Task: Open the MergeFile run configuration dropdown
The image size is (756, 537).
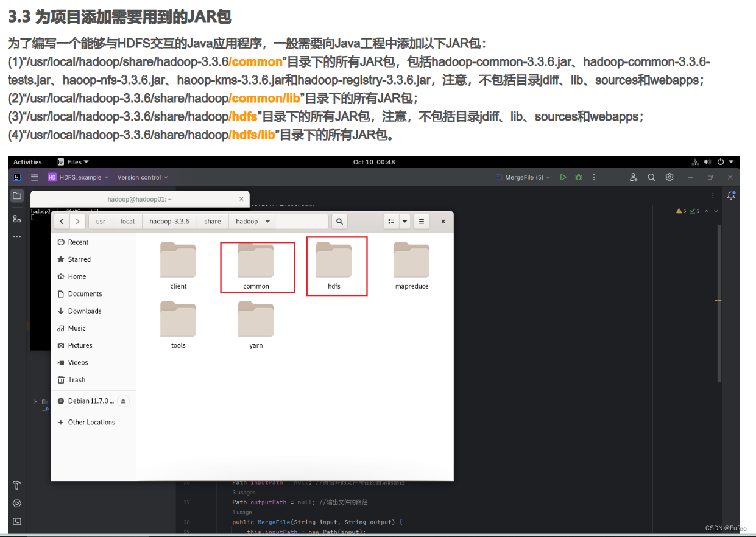Action: [x=527, y=177]
